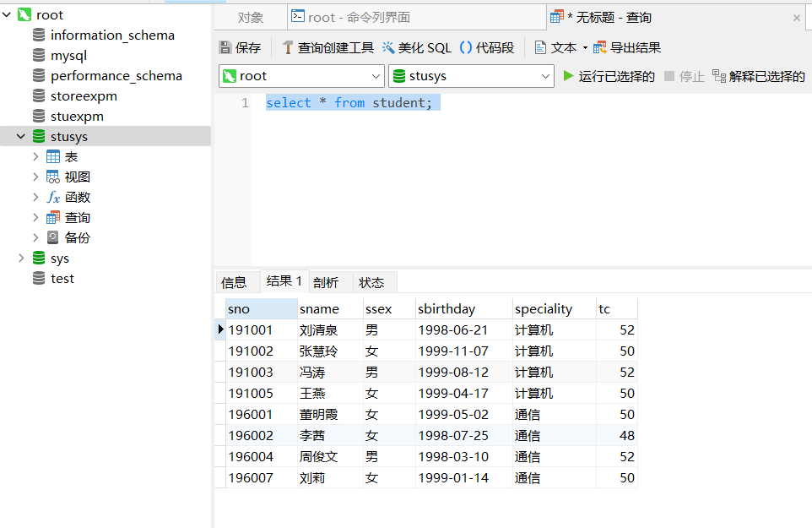Open the Text (文本) dropdown arrow
812x528 pixels.
pos(585,48)
